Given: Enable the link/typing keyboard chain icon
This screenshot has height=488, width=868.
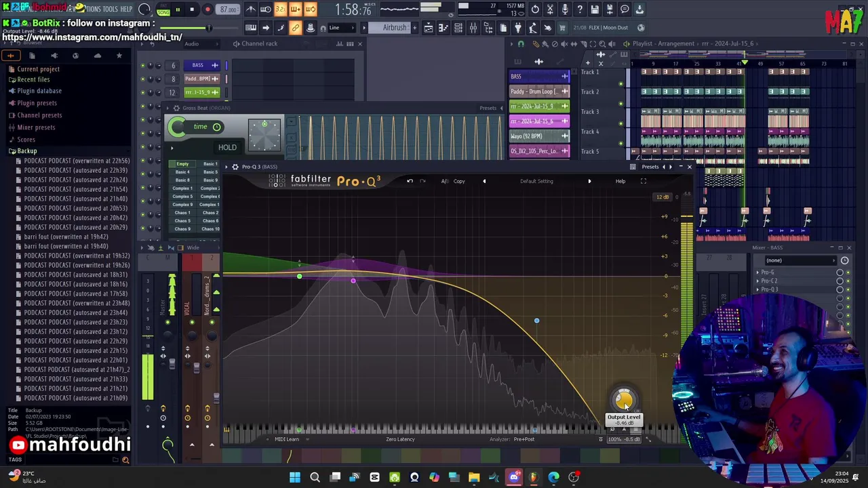Looking at the screenshot, I should tap(295, 28).
